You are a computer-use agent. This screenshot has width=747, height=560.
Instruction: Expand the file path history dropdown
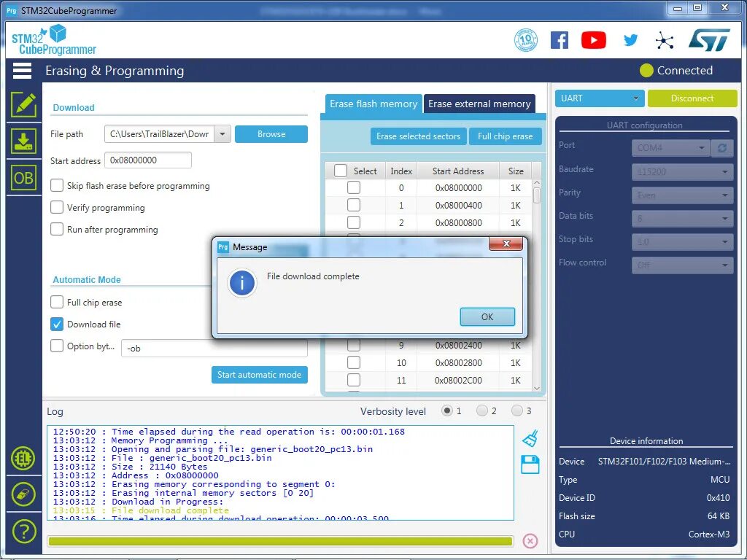click(222, 134)
